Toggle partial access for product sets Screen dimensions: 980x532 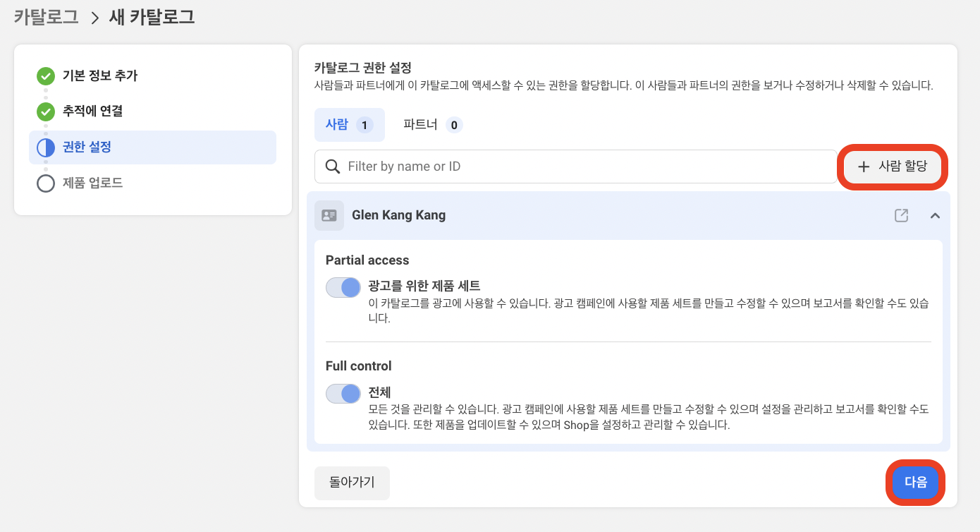point(343,287)
